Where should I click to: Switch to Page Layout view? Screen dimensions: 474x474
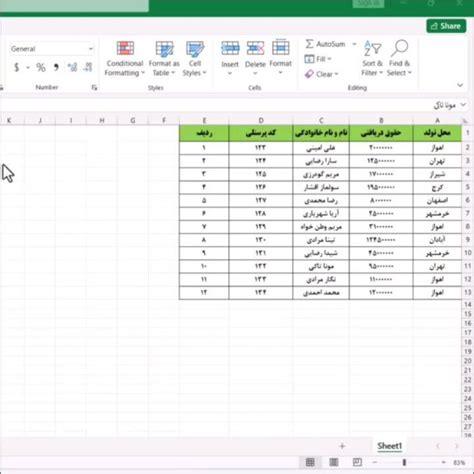pyautogui.click(x=334, y=462)
